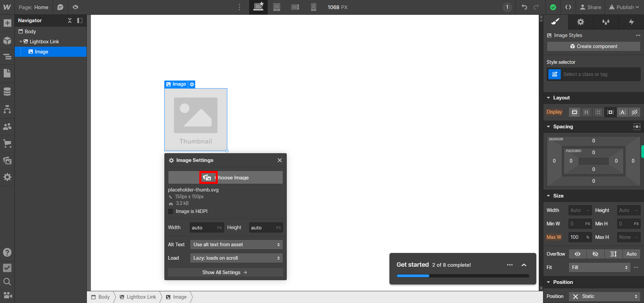Close the Navigator panel
This screenshot has width=644, height=303.
click(70, 20)
